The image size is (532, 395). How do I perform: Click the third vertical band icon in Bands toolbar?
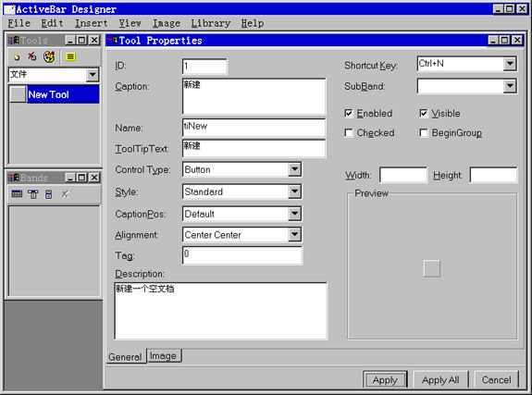click(x=48, y=194)
